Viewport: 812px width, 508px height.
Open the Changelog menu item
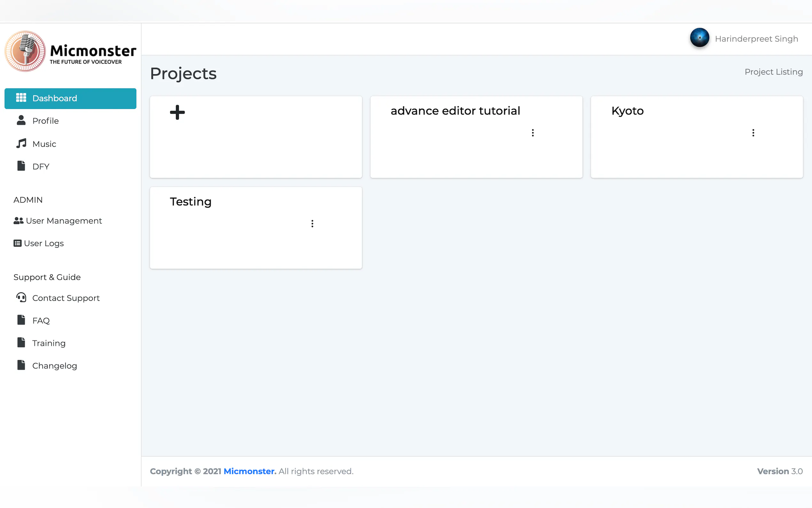(54, 366)
